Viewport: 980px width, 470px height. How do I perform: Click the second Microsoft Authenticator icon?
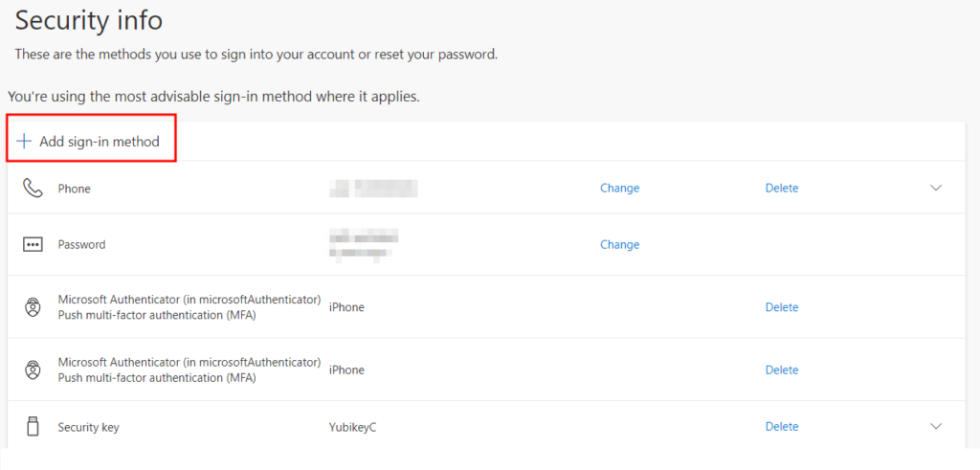(33, 369)
